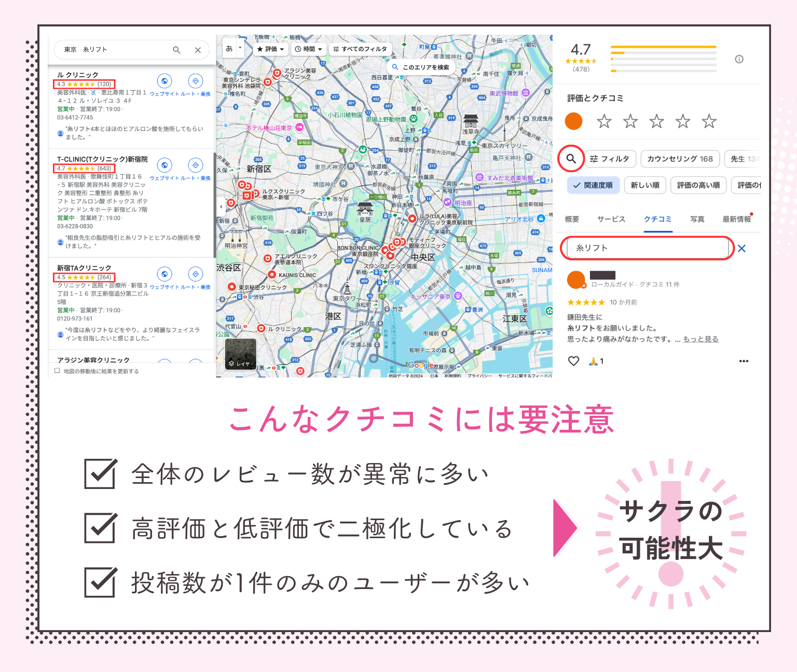This screenshot has height=672, width=797.
Task: Select the ホテル椿山荘東京 hotel marker
Action: [299, 128]
